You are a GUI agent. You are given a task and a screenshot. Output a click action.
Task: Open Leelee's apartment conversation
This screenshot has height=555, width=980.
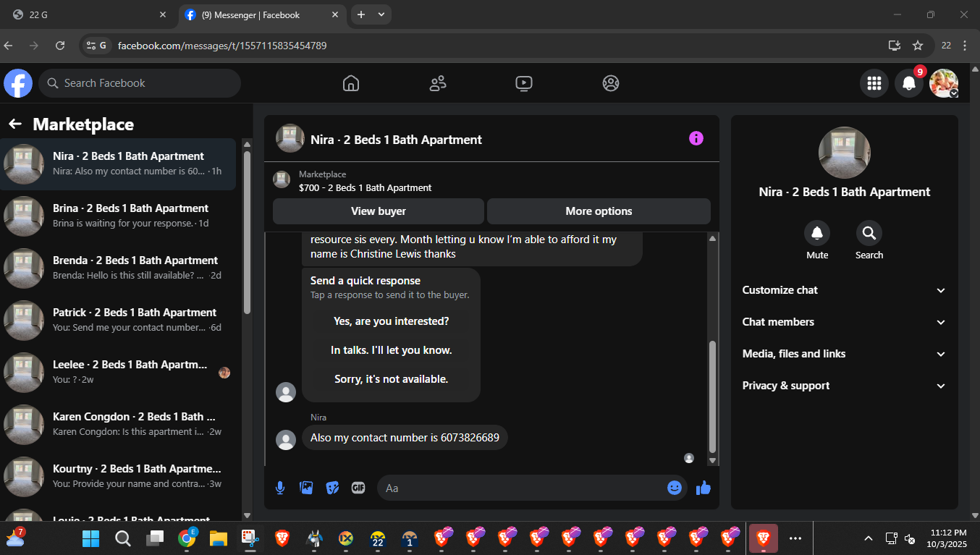pyautogui.click(x=119, y=373)
